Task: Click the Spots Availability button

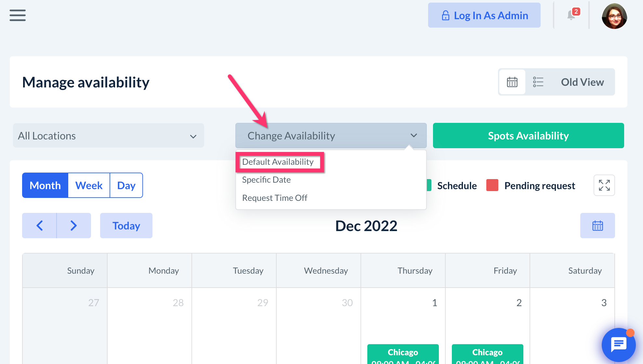Action: [528, 136]
